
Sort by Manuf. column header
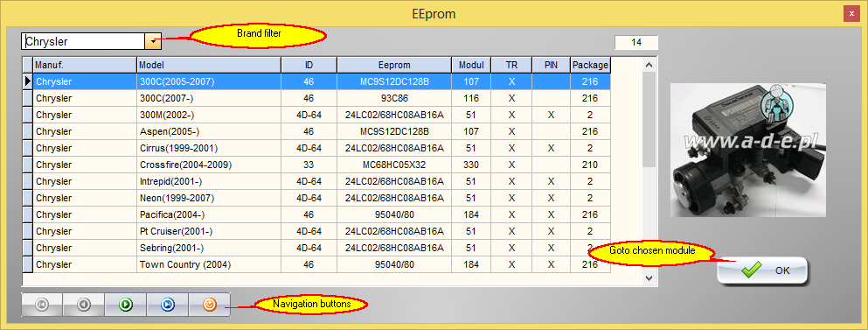click(85, 65)
